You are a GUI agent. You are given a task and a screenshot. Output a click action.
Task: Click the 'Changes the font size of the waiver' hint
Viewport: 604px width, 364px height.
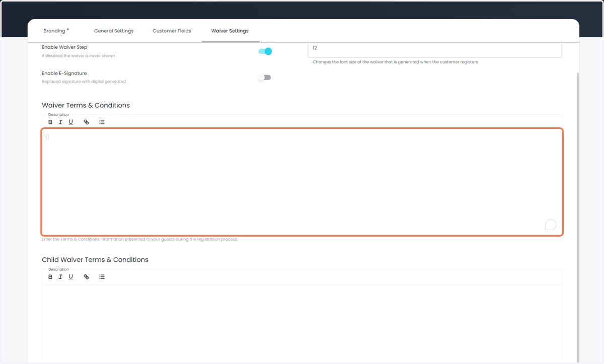(x=395, y=62)
